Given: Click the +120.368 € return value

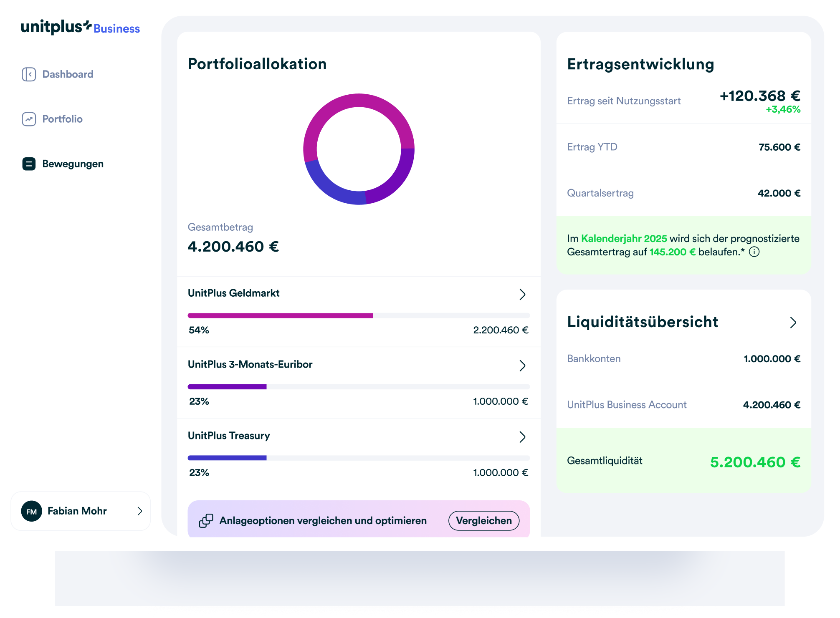Looking at the screenshot, I should tap(760, 96).
